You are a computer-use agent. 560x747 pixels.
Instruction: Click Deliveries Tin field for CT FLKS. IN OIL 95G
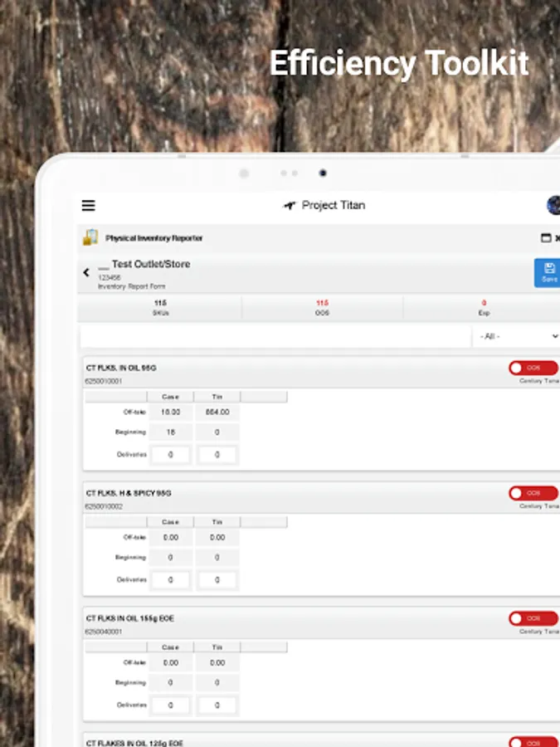pos(217,455)
